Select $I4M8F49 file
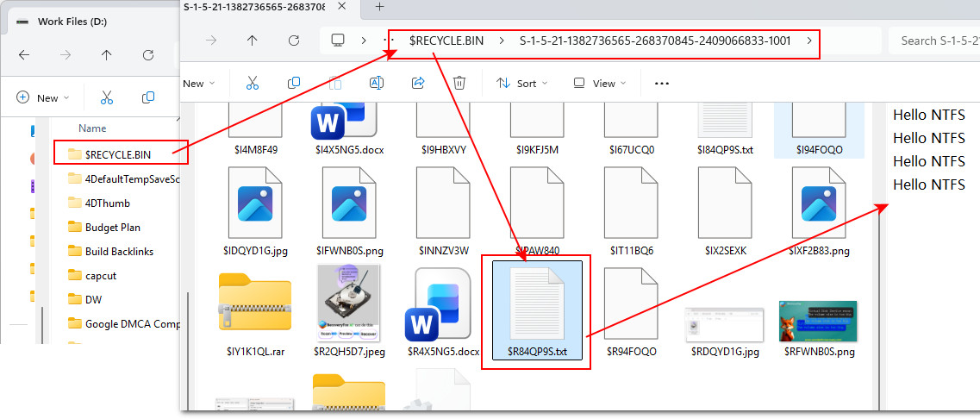The height and width of the screenshot is (419, 980). point(255,128)
